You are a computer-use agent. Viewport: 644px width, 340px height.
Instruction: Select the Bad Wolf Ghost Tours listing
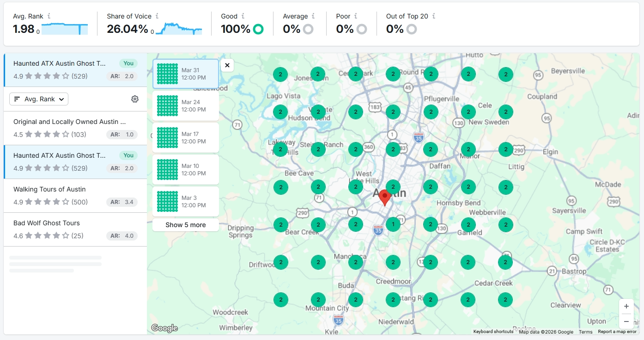(x=74, y=229)
